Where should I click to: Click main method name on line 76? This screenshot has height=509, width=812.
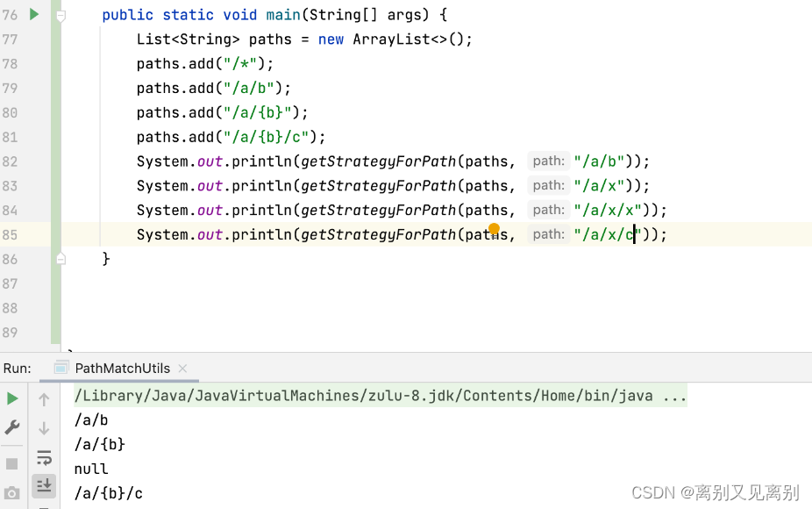283,15
